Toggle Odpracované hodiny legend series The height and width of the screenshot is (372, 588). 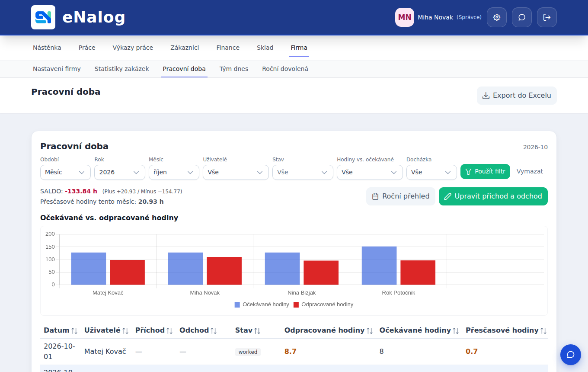tap(323, 305)
